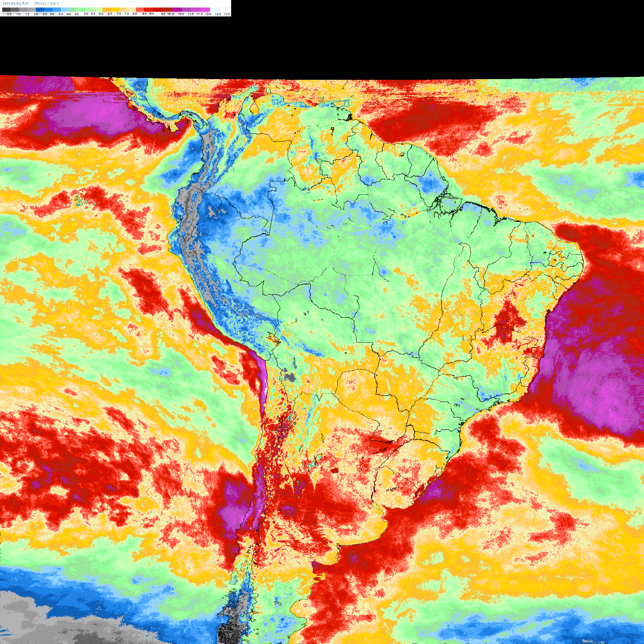Click the 5.0 legend value
The width and height of the screenshot is (644, 644).
tap(86, 14)
